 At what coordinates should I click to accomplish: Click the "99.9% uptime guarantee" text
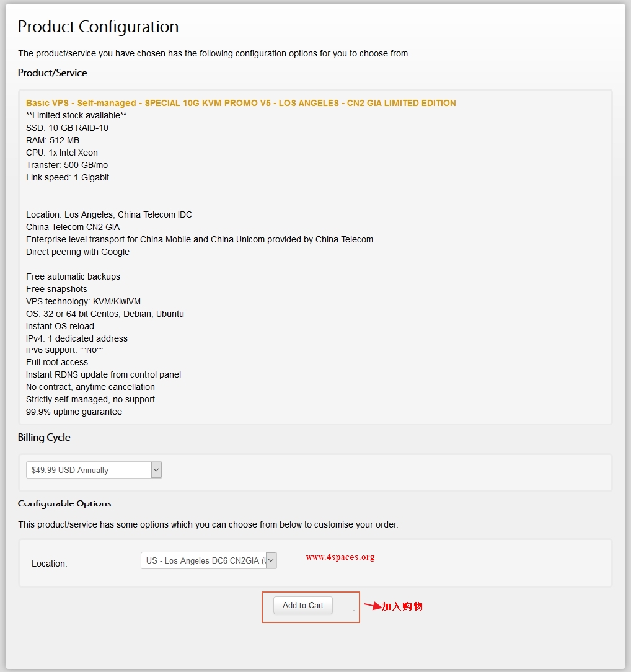pyautogui.click(x=74, y=411)
